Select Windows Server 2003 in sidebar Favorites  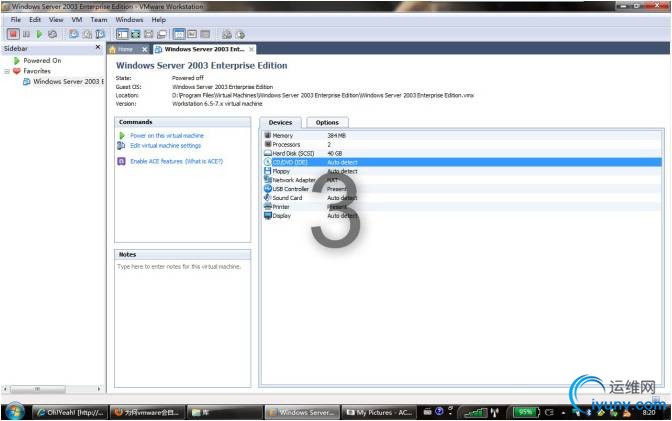tap(68, 81)
